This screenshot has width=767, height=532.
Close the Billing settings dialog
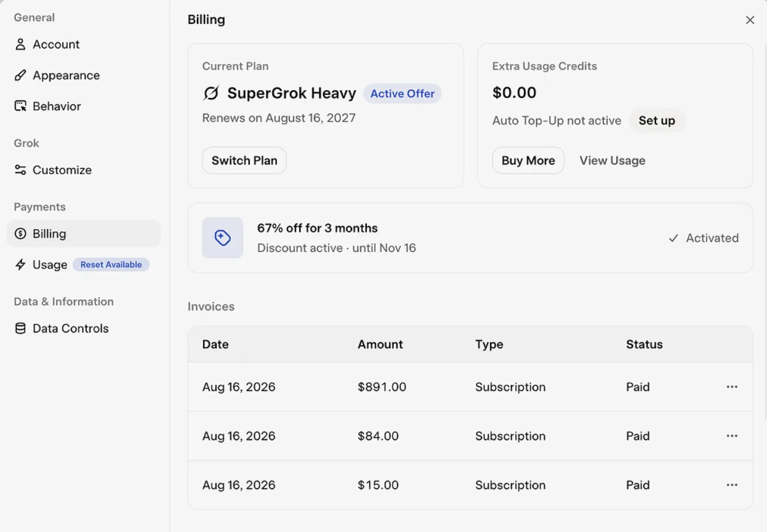(x=750, y=20)
